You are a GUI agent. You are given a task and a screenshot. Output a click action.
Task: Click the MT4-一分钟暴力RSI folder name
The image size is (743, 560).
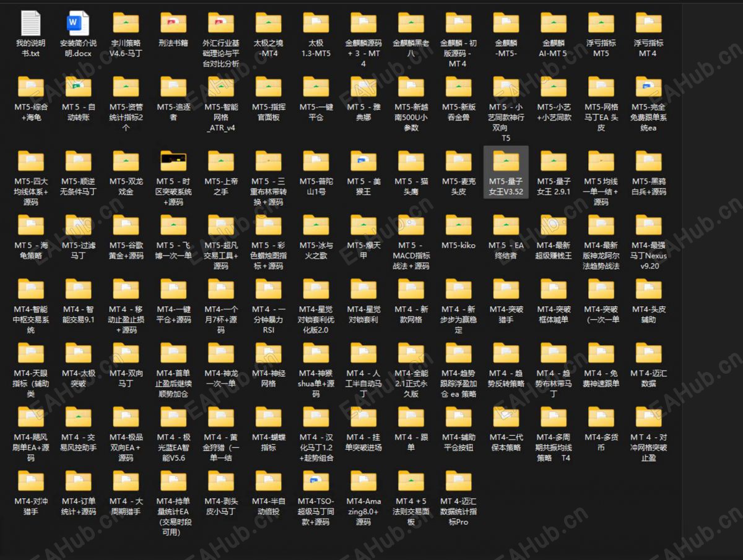coord(269,319)
